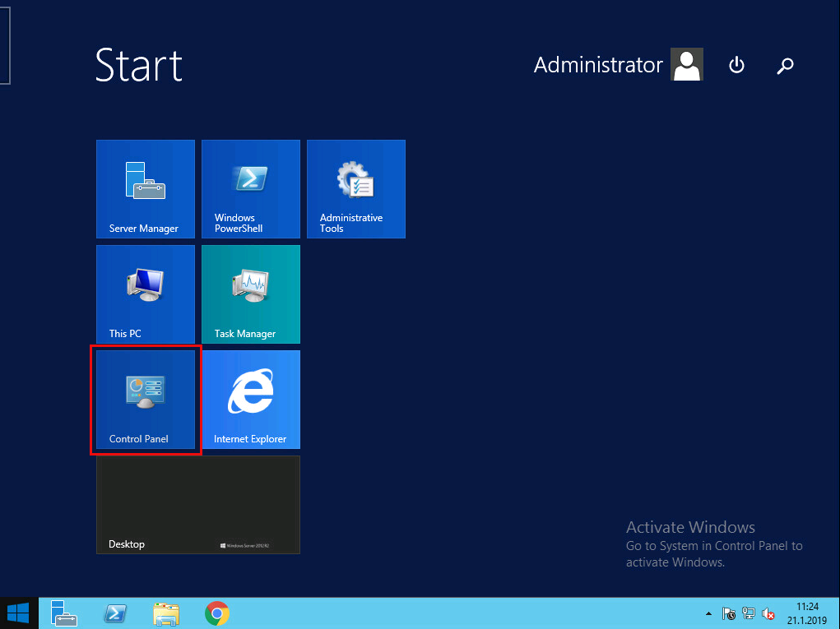Click the Administrator account picture
Viewport: 840px width, 629px height.
[687, 65]
